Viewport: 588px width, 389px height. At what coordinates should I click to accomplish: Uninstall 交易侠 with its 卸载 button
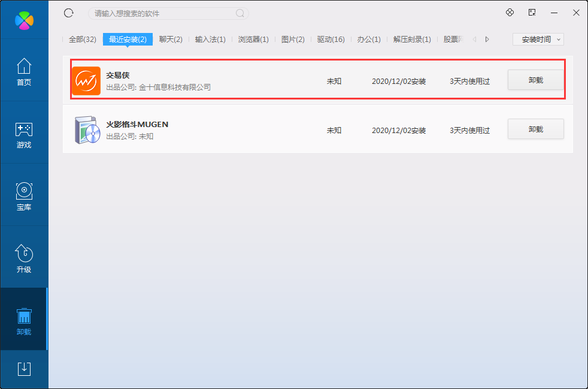pyautogui.click(x=535, y=80)
